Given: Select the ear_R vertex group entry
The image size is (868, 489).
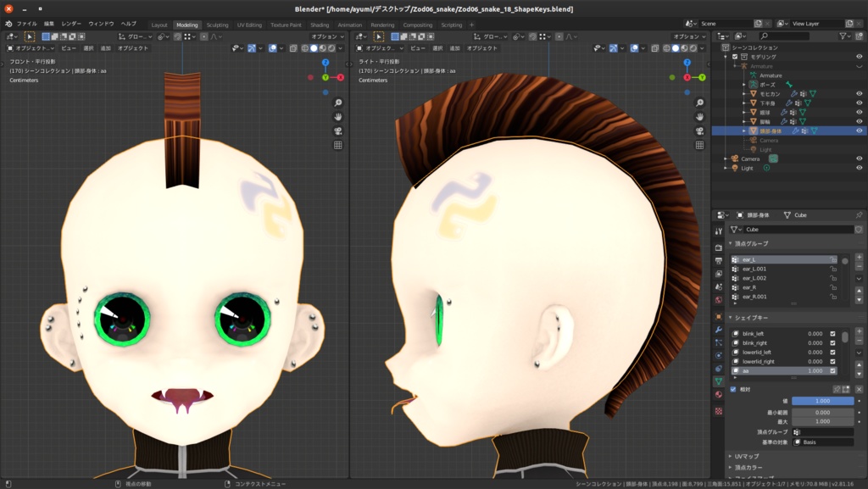Looking at the screenshot, I should [x=750, y=289].
